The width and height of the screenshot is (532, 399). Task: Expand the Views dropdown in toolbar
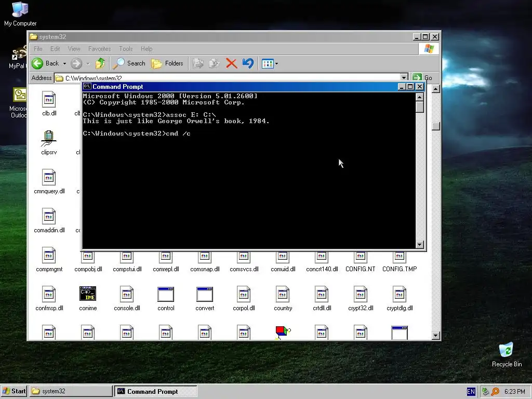pos(276,63)
